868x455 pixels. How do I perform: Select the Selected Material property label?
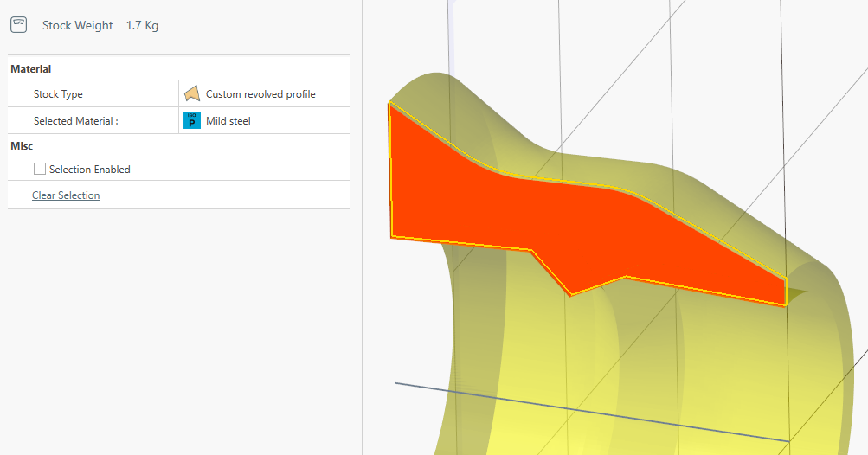click(75, 121)
